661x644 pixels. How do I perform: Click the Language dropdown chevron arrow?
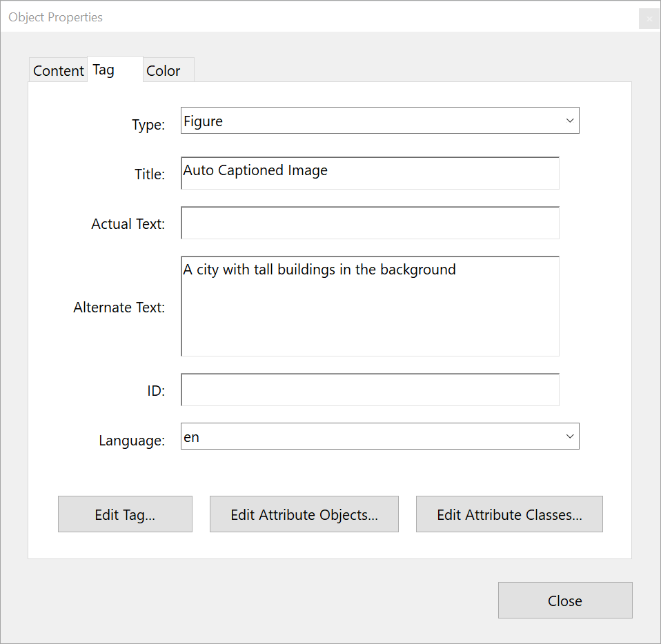click(570, 436)
